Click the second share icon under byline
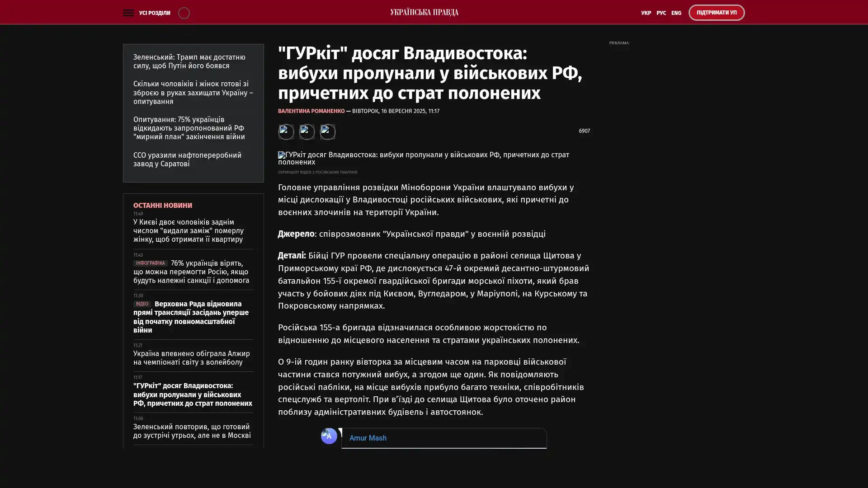The width and height of the screenshot is (868, 488). [307, 131]
